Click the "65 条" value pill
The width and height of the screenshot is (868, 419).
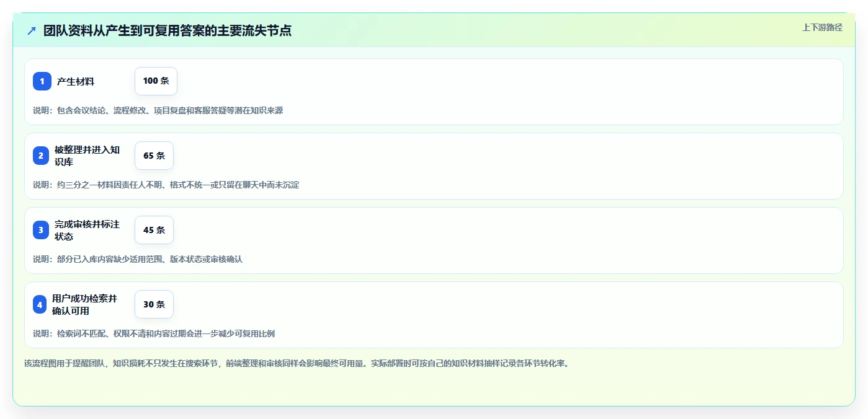click(154, 156)
